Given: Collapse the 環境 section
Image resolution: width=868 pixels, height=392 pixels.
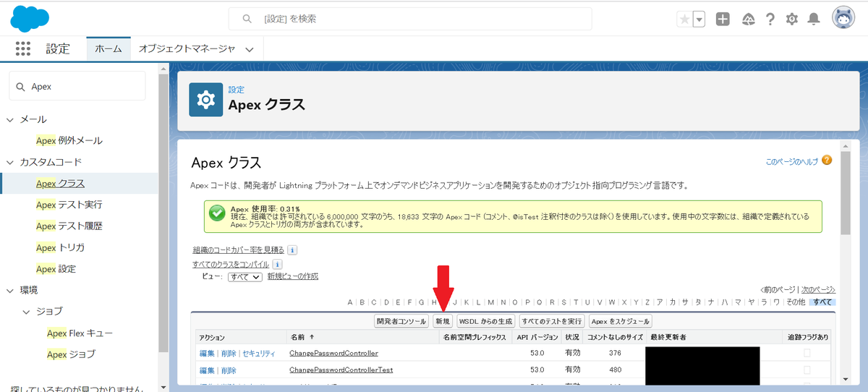Looking at the screenshot, I should pos(10,291).
